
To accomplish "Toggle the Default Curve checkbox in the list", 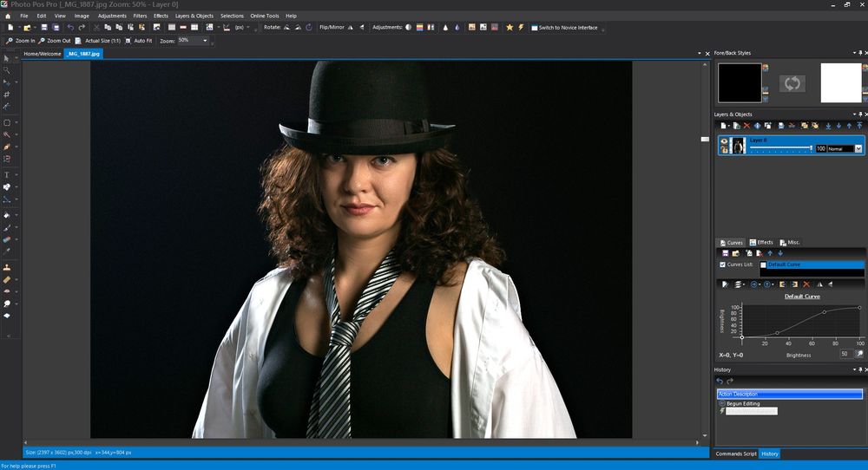I will [x=763, y=264].
